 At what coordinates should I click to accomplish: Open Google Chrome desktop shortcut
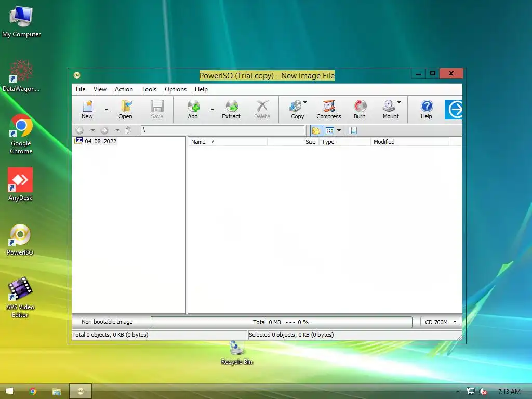(x=21, y=135)
